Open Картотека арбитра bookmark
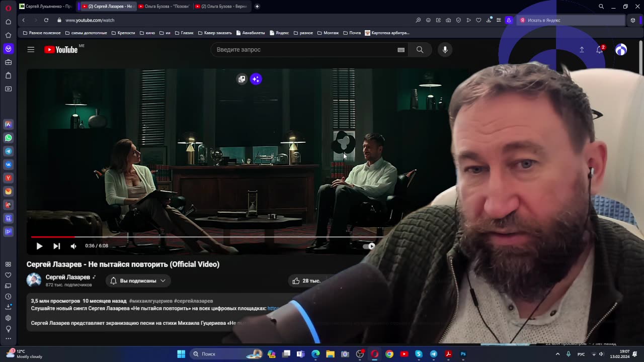The image size is (644, 362). coord(387,33)
